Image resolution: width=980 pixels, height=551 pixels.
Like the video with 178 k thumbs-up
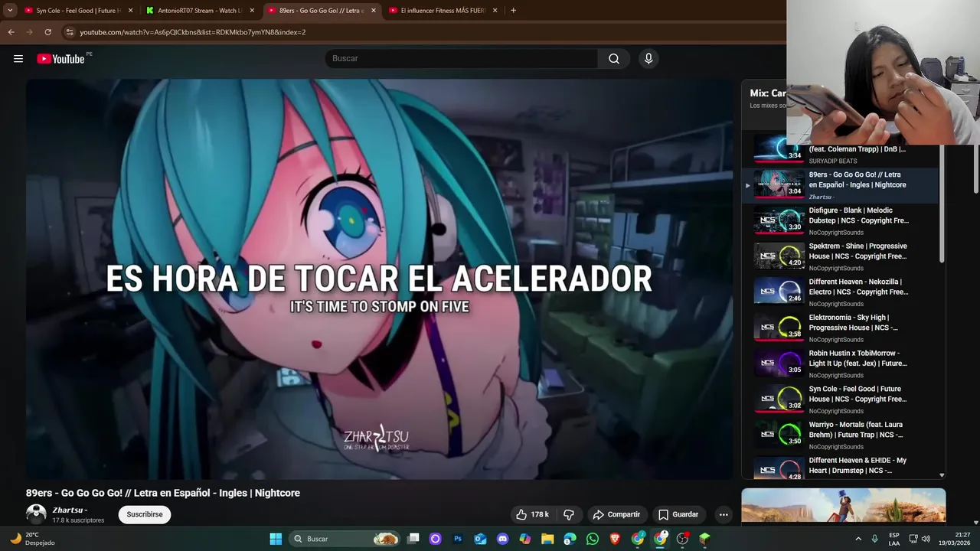click(533, 514)
